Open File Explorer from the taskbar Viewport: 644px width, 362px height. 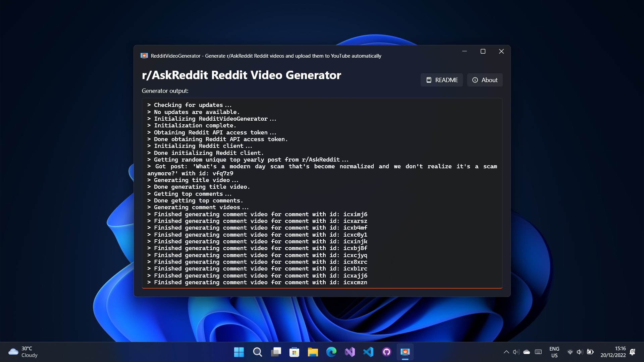click(x=313, y=352)
